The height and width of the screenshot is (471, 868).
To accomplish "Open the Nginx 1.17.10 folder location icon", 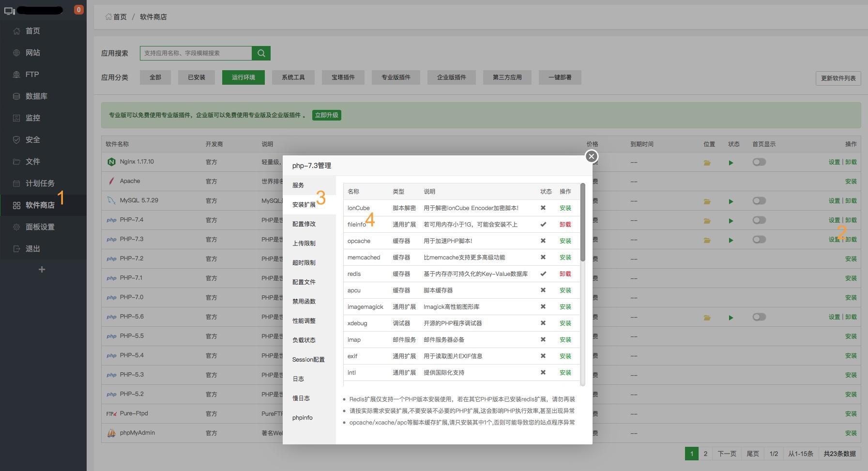I will click(x=707, y=163).
